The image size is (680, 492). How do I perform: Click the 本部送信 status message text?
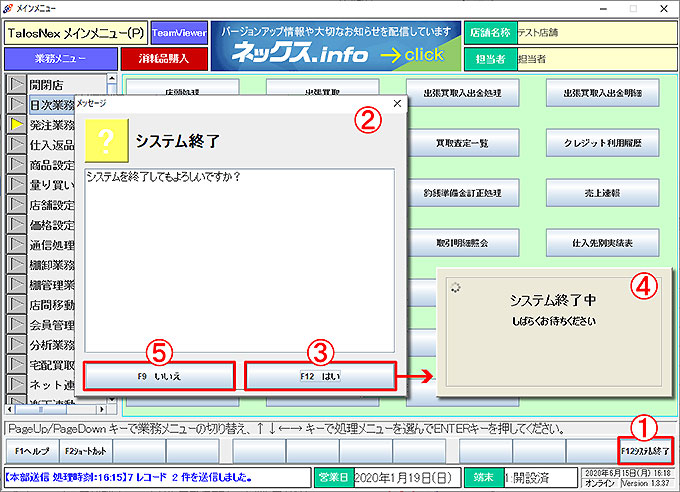point(129,478)
